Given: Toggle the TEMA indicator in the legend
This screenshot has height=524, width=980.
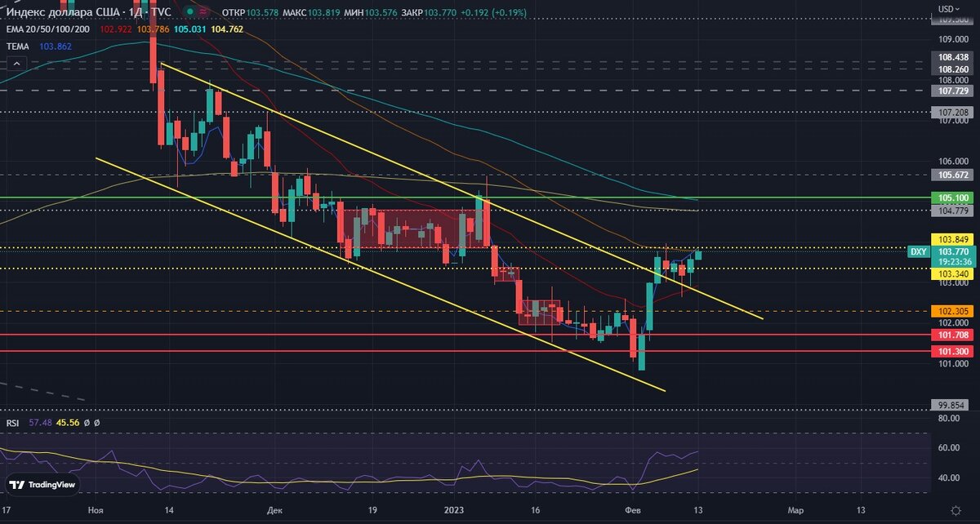Looking at the screenshot, I should (20, 47).
